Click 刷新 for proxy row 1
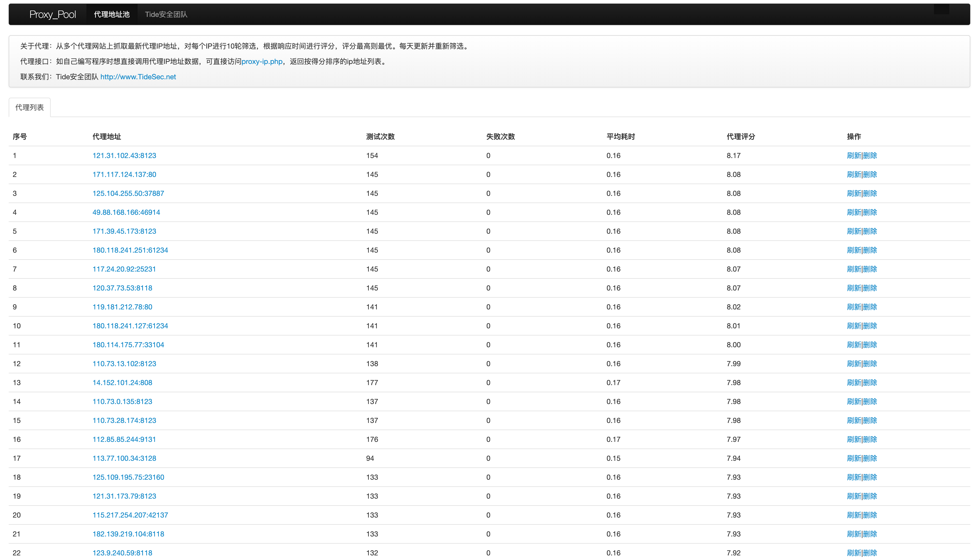 coord(853,155)
